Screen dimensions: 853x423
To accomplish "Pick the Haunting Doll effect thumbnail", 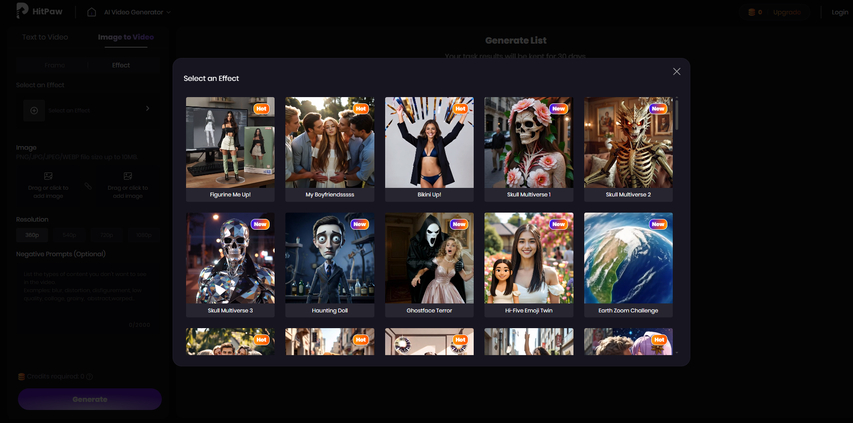I will [329, 259].
